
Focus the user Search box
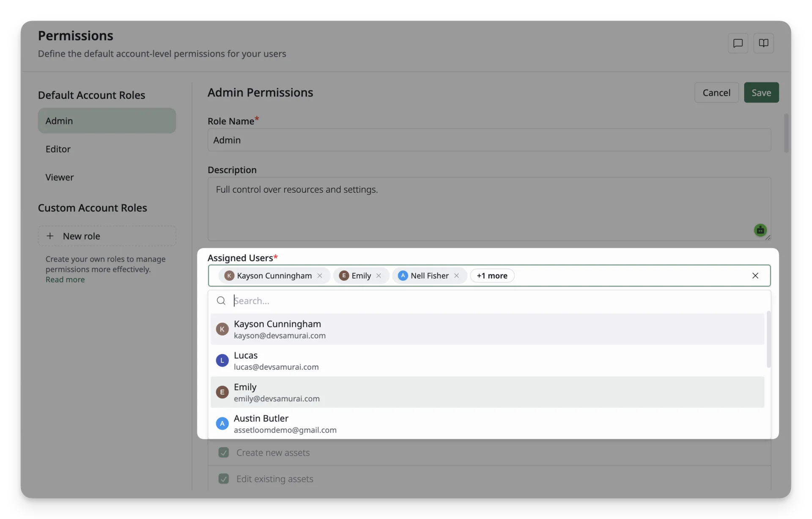pos(489,300)
